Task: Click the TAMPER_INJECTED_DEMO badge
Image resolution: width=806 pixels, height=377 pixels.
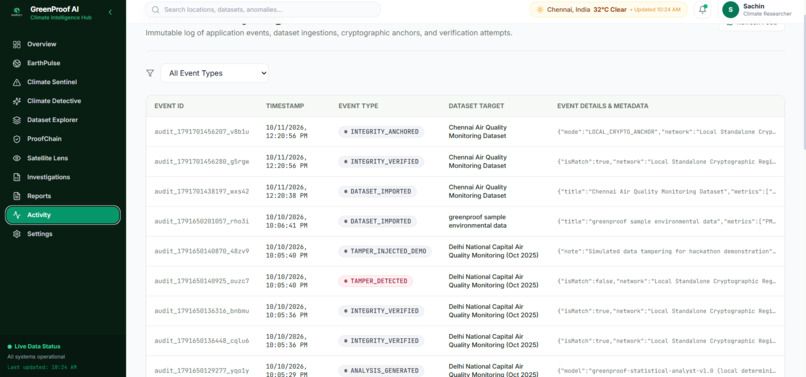Action: pyautogui.click(x=385, y=252)
